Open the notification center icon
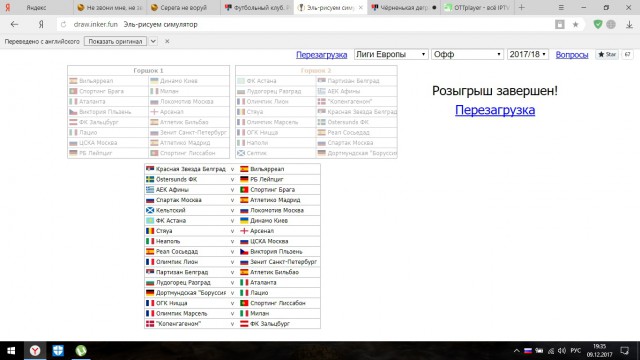The width and height of the screenshot is (640, 360). (624, 351)
